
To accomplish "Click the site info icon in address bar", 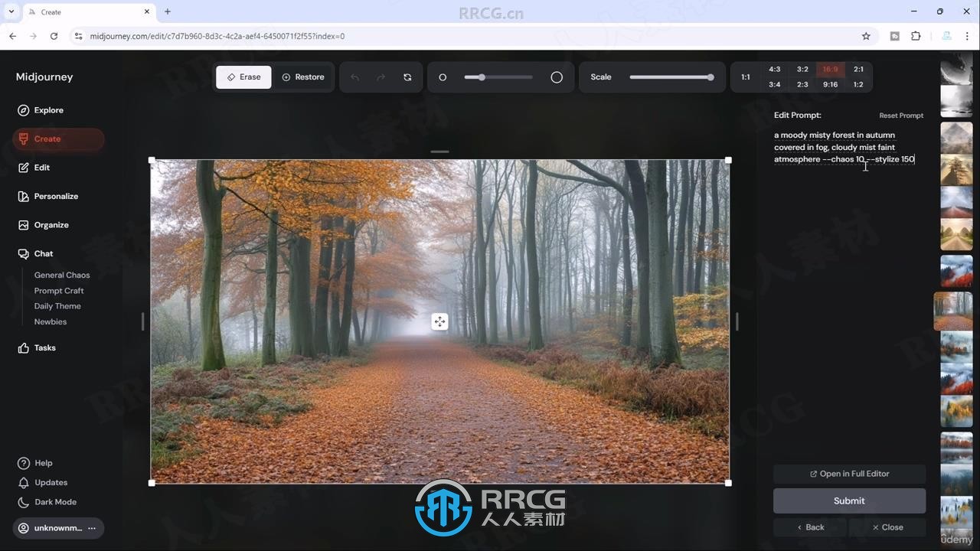I will [78, 36].
